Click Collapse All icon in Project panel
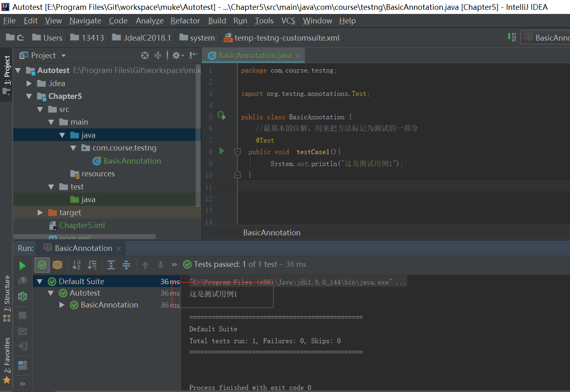 pos(158,55)
